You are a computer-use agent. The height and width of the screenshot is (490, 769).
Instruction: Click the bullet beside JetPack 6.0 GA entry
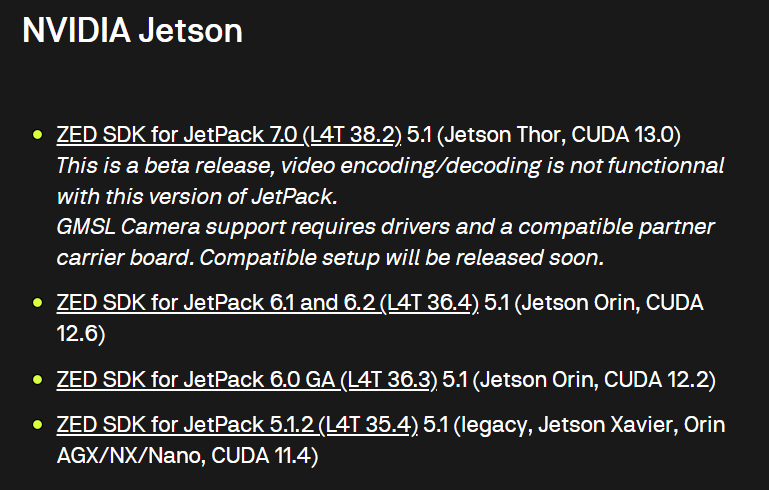tap(38, 380)
